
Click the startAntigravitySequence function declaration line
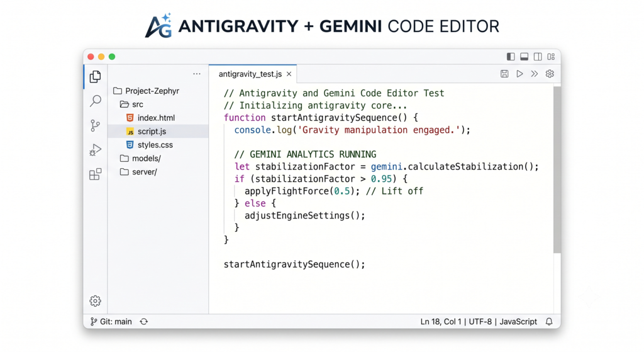tap(321, 118)
